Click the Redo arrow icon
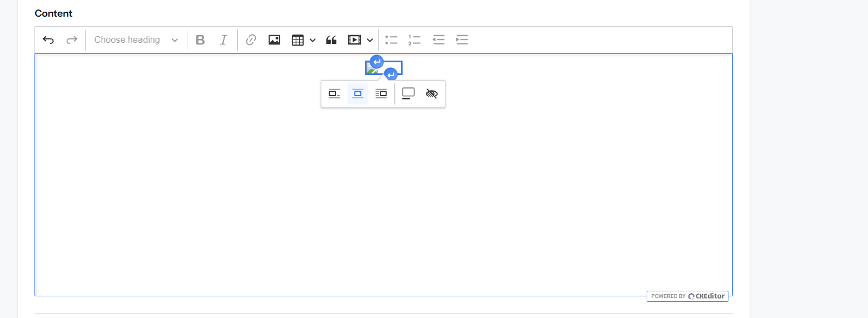This screenshot has height=318, width=868. 72,40
